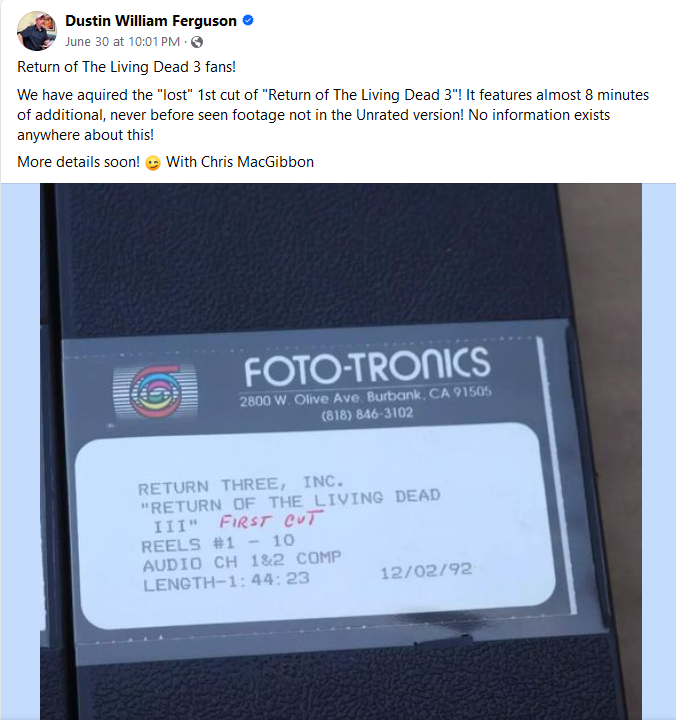The image size is (676, 720).
Task: Click the winking face emoji
Action: pos(153,163)
